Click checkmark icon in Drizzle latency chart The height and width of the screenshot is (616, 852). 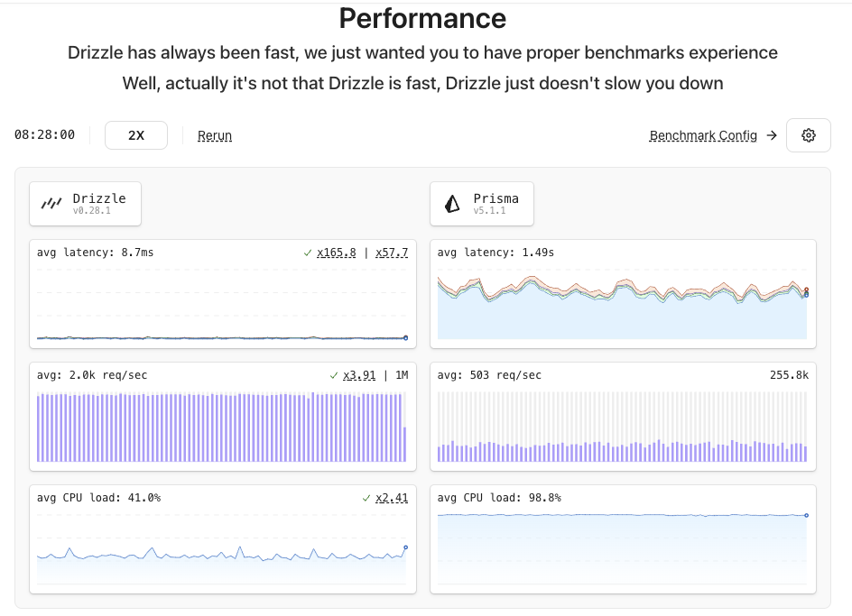pyautogui.click(x=308, y=253)
